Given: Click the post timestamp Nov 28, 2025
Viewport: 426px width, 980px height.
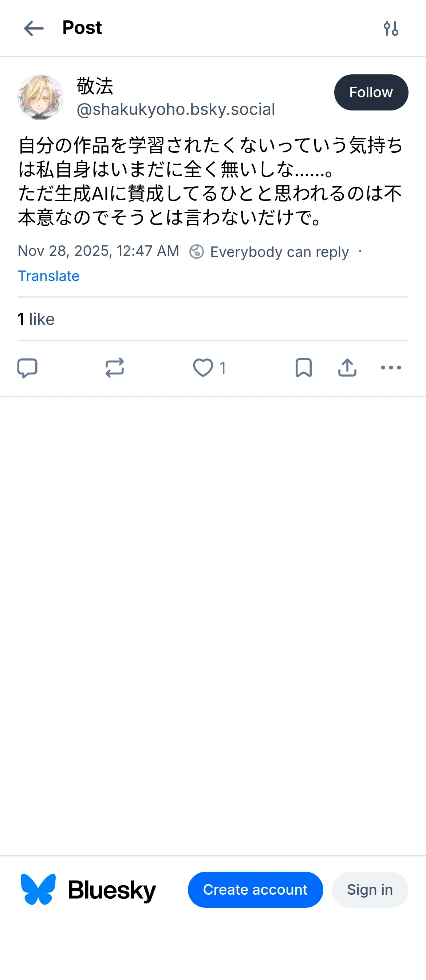Looking at the screenshot, I should click(98, 251).
